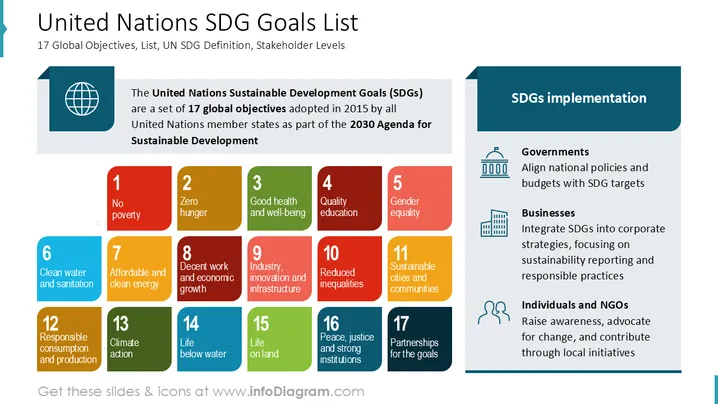This screenshot has width=718, height=404.
Task: Click the SDGs implementation header banner
Action: (579, 98)
